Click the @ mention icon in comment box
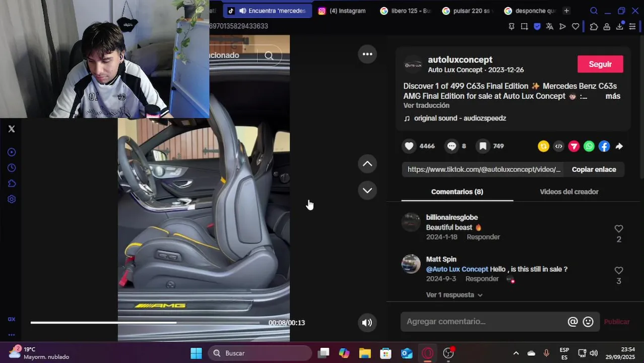This screenshot has width=644, height=363. (x=573, y=322)
